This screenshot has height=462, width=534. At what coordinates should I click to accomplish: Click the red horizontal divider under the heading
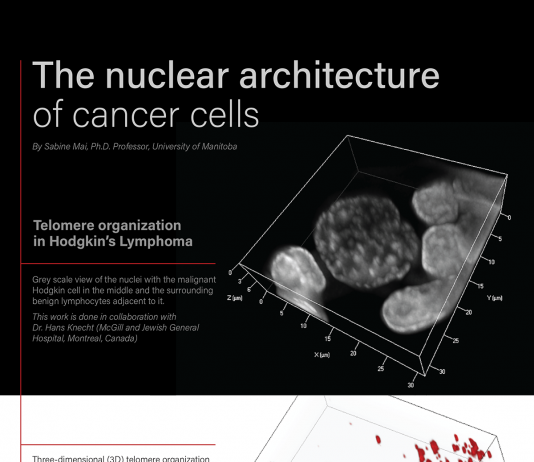coord(118,263)
